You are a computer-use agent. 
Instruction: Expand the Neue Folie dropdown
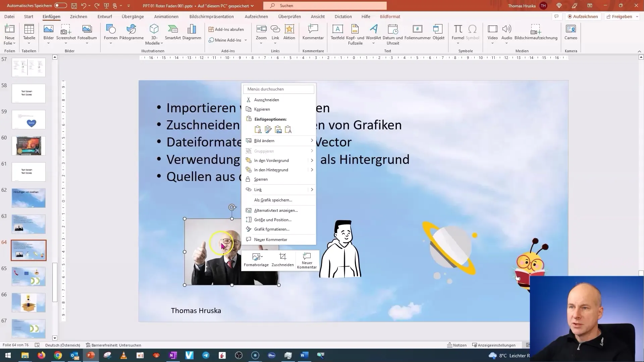click(x=10, y=43)
